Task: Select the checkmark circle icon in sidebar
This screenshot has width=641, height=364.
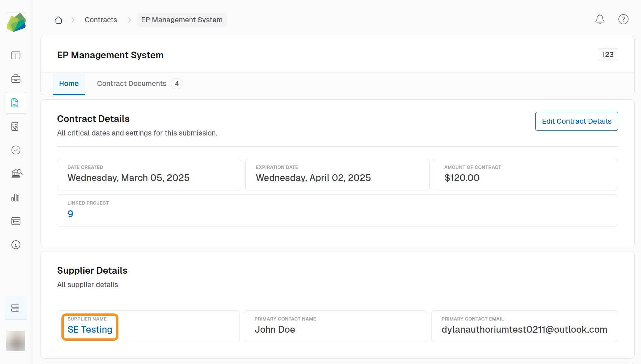Action: (16, 150)
